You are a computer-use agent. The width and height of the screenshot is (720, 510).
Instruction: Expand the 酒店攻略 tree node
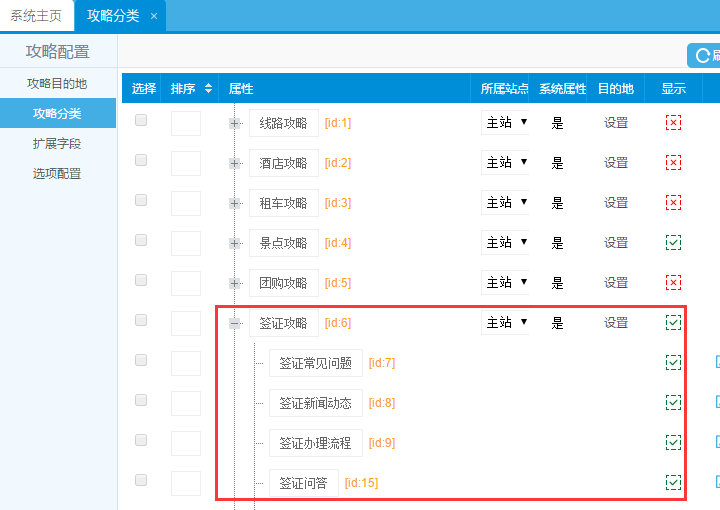tap(235, 163)
